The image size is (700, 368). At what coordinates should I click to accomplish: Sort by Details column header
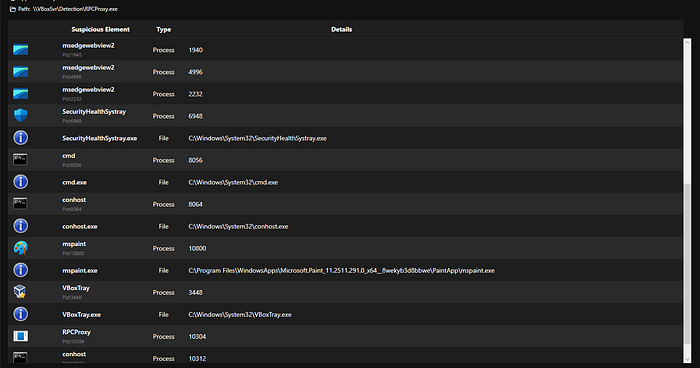tap(342, 29)
